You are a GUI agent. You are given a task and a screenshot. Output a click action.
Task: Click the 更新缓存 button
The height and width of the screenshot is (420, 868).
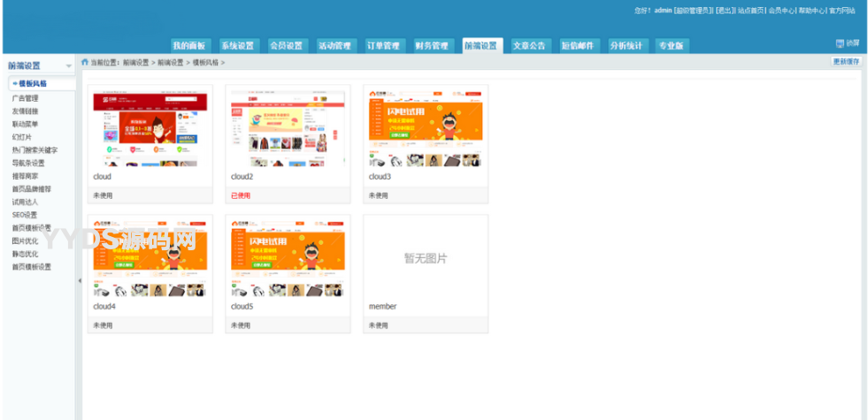(847, 61)
